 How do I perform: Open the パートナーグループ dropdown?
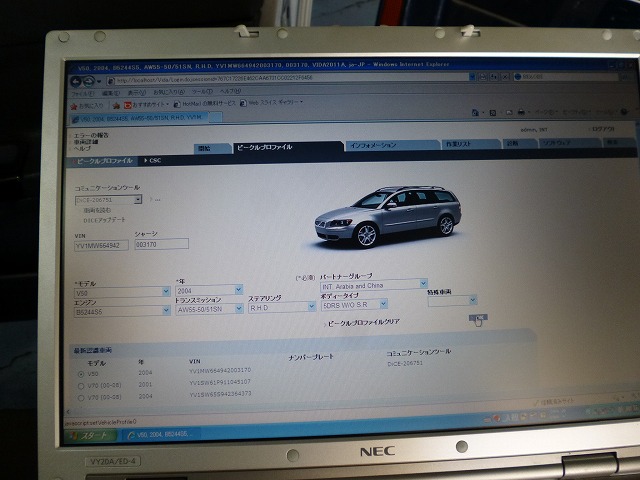(x=374, y=286)
